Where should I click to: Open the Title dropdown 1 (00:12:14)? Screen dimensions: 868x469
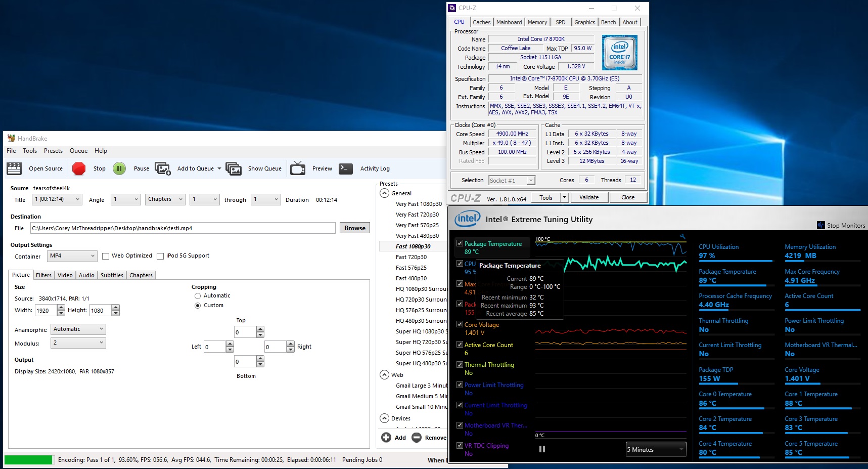coord(57,199)
